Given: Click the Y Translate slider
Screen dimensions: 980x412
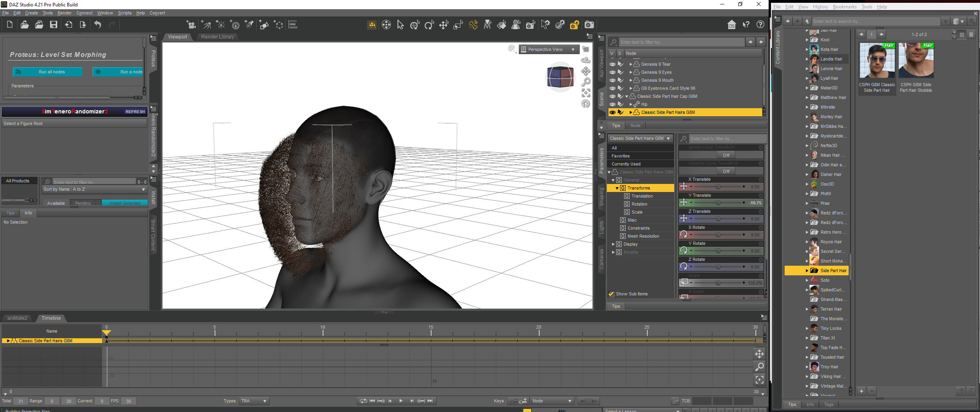Looking at the screenshot, I should 717,203.
